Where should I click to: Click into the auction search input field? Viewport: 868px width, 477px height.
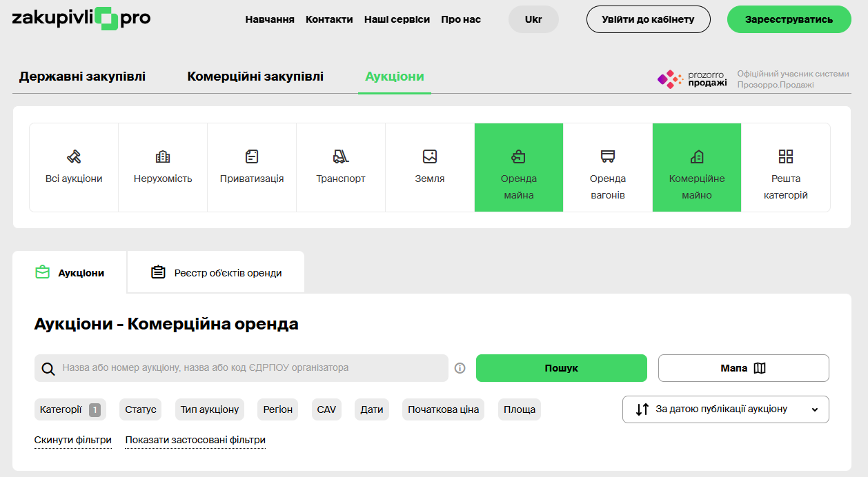pyautogui.click(x=241, y=368)
